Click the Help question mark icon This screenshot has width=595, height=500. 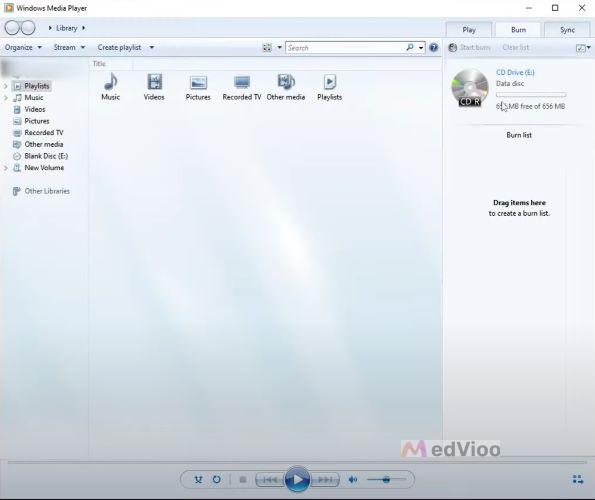(x=434, y=47)
